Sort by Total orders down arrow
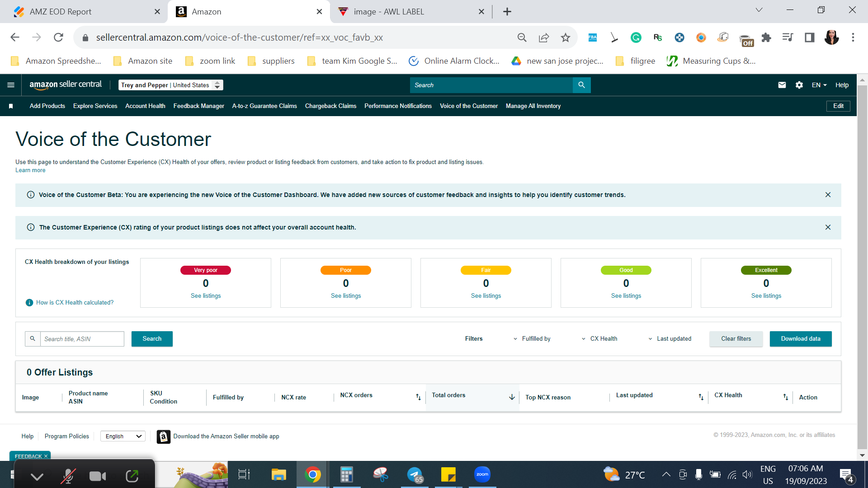868x488 pixels. click(512, 397)
